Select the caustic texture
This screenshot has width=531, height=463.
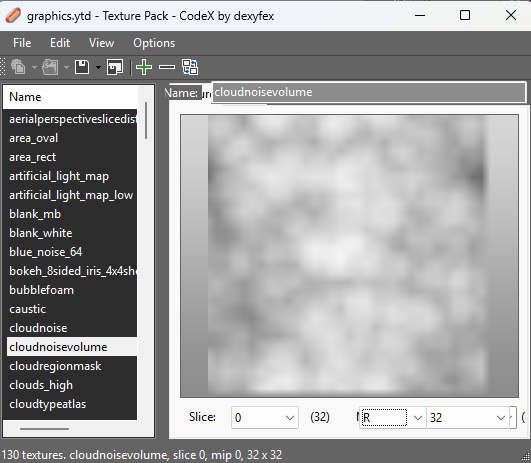point(72,309)
